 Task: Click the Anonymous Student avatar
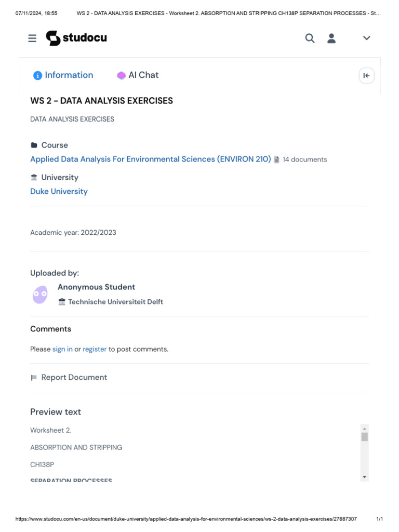[x=40, y=295]
